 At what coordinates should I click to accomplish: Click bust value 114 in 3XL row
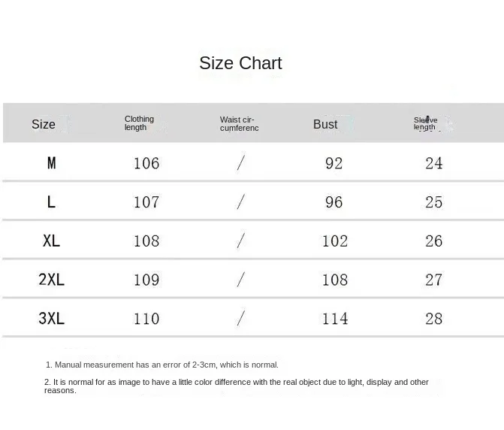pyautogui.click(x=335, y=319)
